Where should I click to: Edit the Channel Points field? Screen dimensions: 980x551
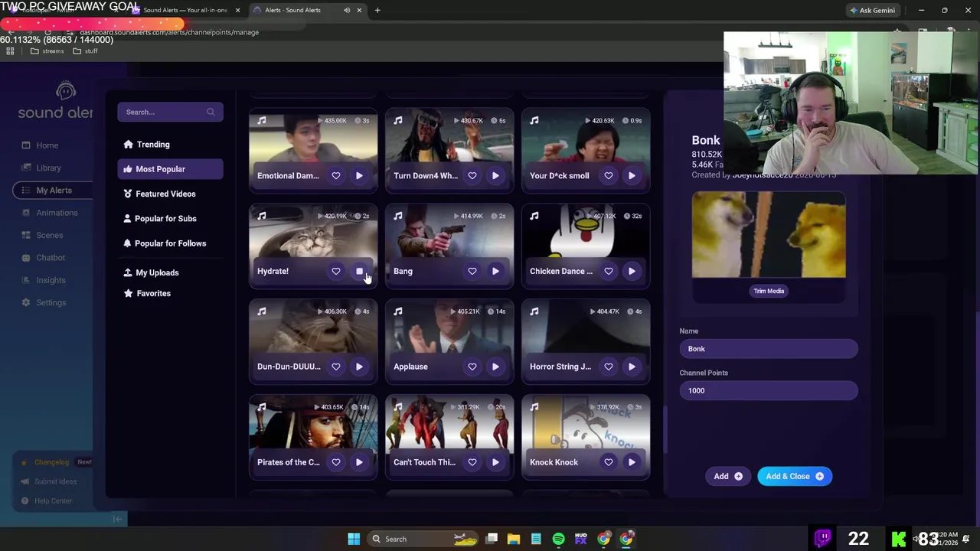point(769,390)
